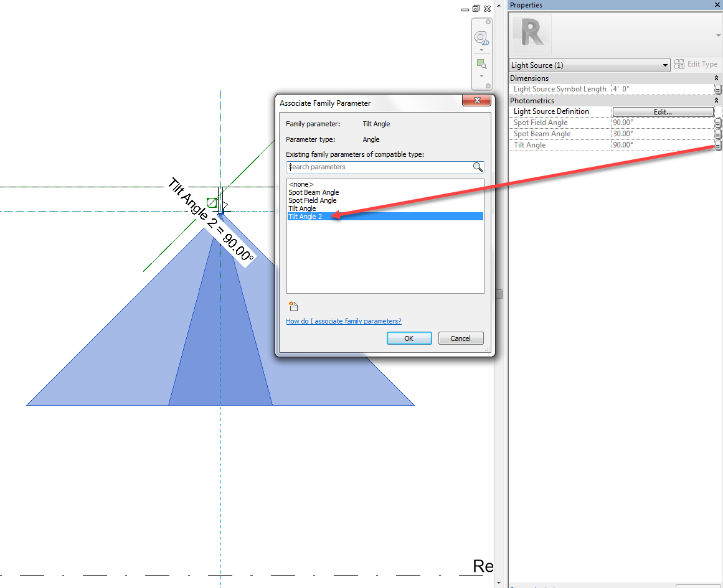
Task: Highlight Tilt Angle 2 in the list
Action: point(306,217)
